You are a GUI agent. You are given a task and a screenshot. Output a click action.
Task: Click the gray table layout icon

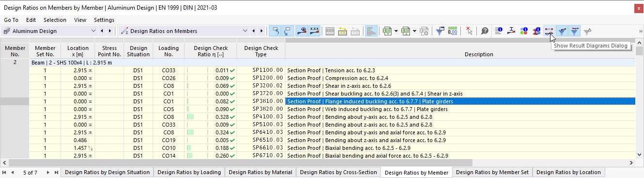[x=330, y=31]
